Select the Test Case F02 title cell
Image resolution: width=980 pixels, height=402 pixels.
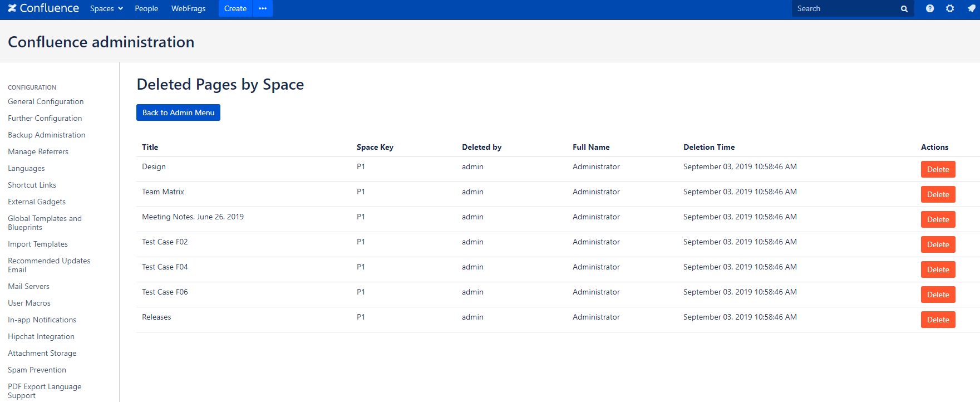(x=165, y=242)
